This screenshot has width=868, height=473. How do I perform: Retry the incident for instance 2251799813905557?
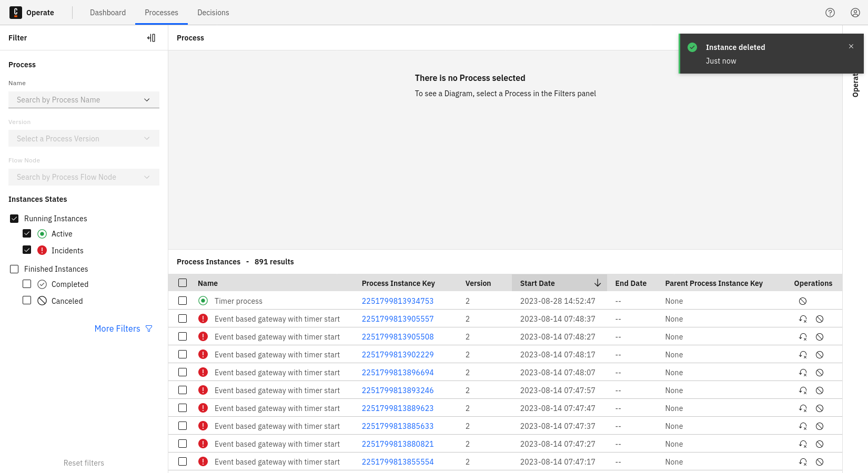(803, 318)
